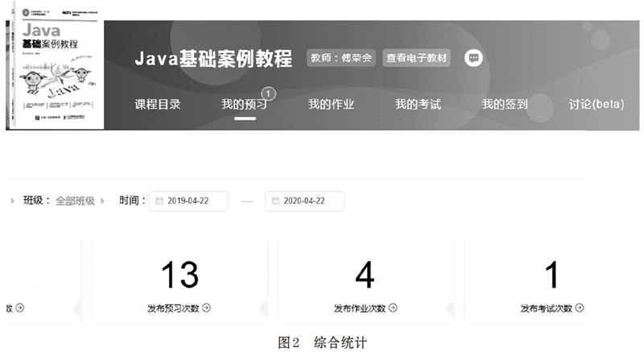Open the 讨论(beta) tab

[x=596, y=105]
